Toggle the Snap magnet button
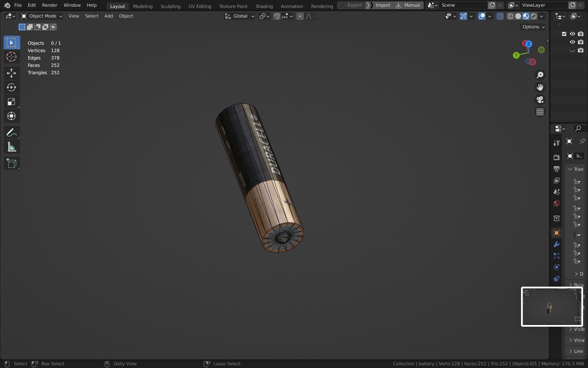Screen dimensions: 588x368 pos(277,16)
